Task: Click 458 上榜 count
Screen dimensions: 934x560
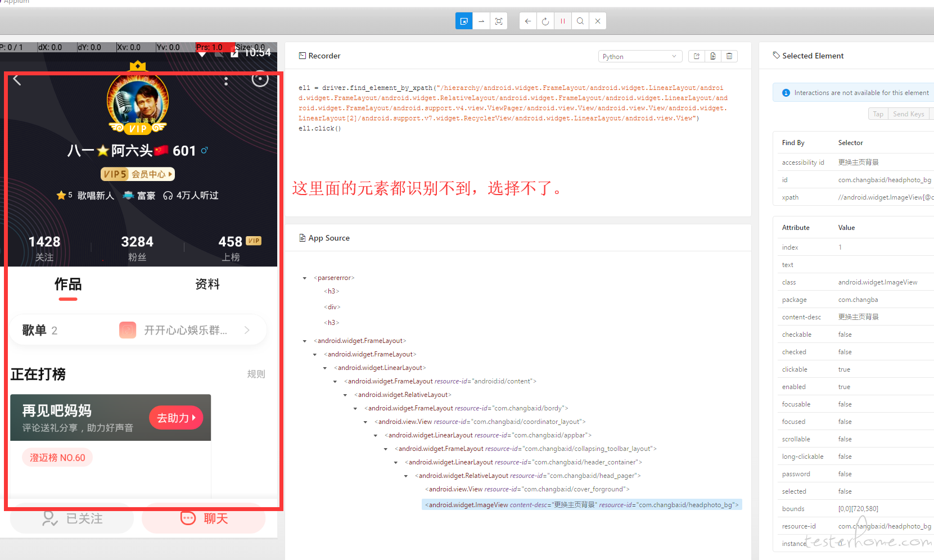Action: coord(232,248)
